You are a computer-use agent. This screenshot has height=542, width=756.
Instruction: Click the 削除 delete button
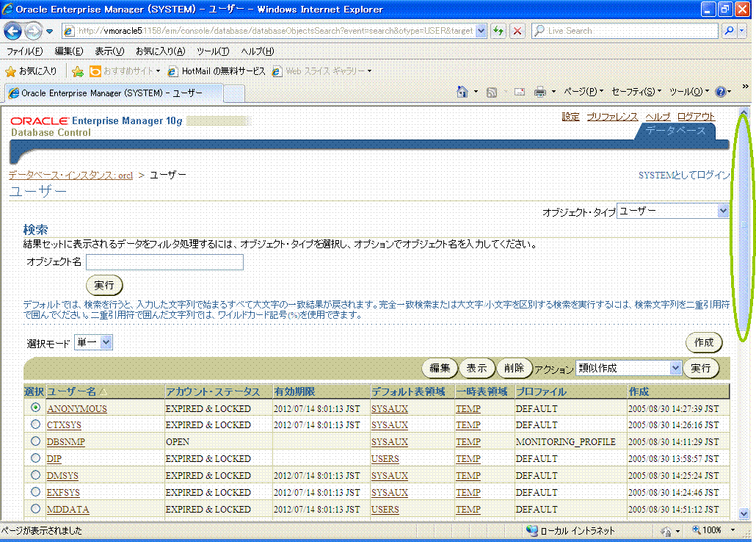click(514, 368)
